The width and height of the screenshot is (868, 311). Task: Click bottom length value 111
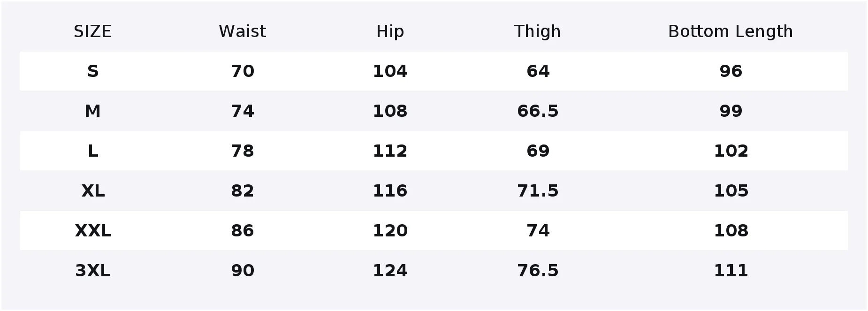(731, 271)
